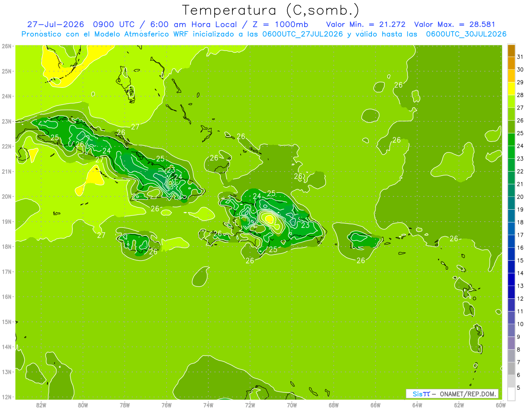
Task: Click the 70W longitude axis label
Action: click(x=292, y=405)
